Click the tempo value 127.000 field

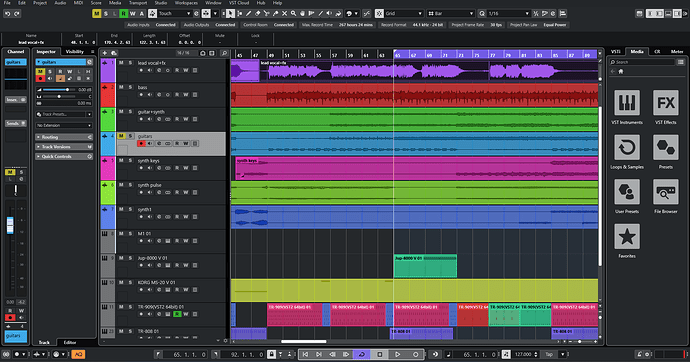[523, 354]
